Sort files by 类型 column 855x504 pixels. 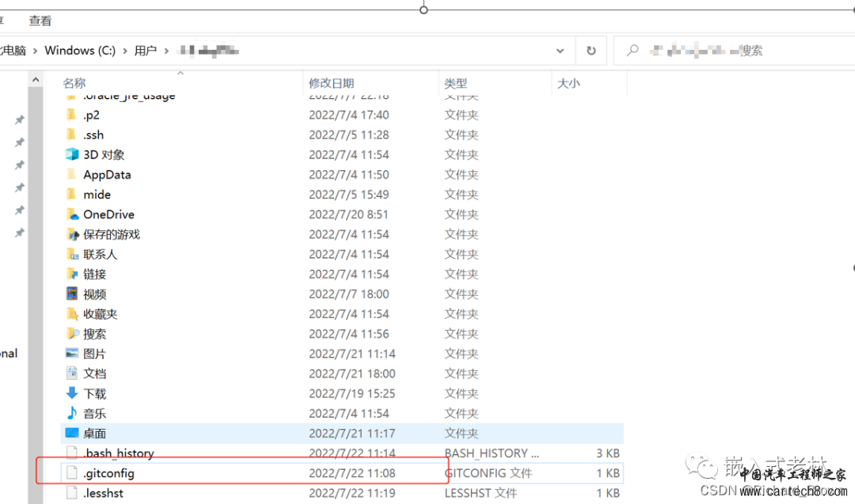(x=456, y=83)
